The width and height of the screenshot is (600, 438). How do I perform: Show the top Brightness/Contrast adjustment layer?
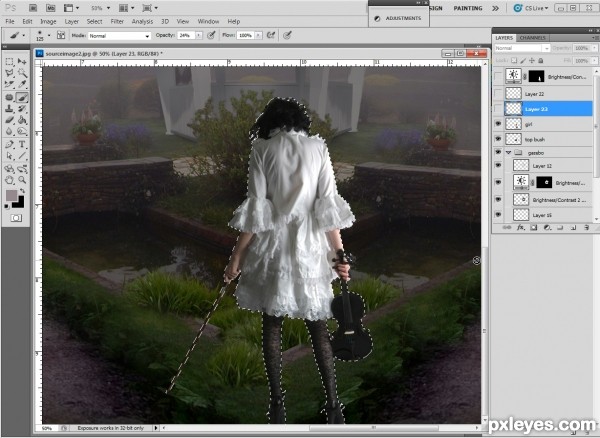[498, 77]
